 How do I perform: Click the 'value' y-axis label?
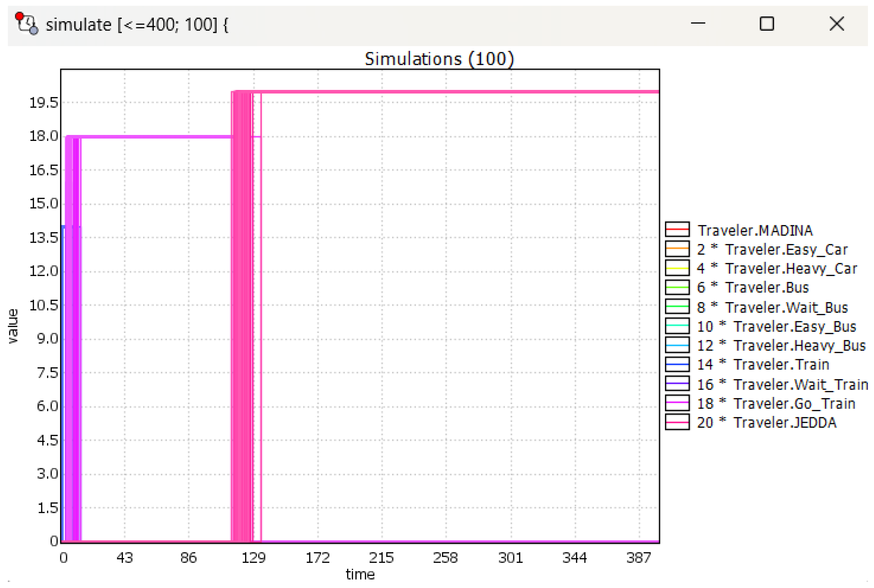(12, 326)
